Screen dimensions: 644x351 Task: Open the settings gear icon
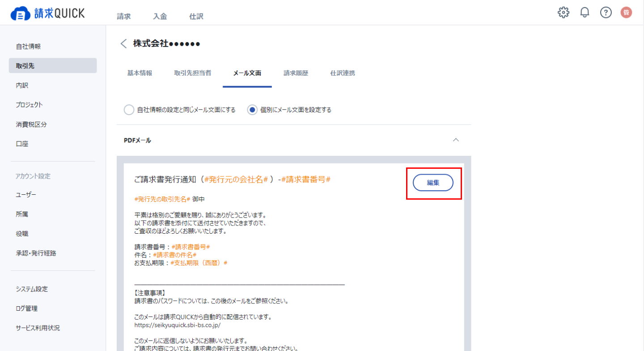click(x=563, y=13)
